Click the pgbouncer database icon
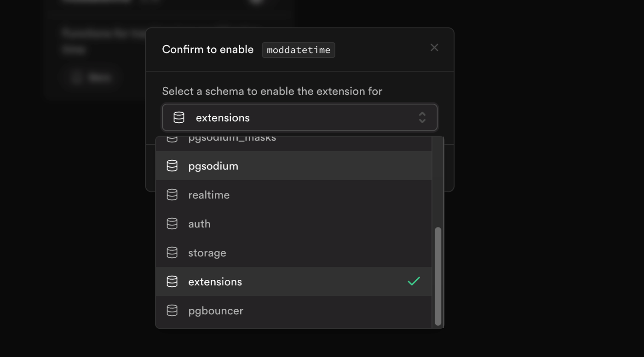 tap(172, 311)
